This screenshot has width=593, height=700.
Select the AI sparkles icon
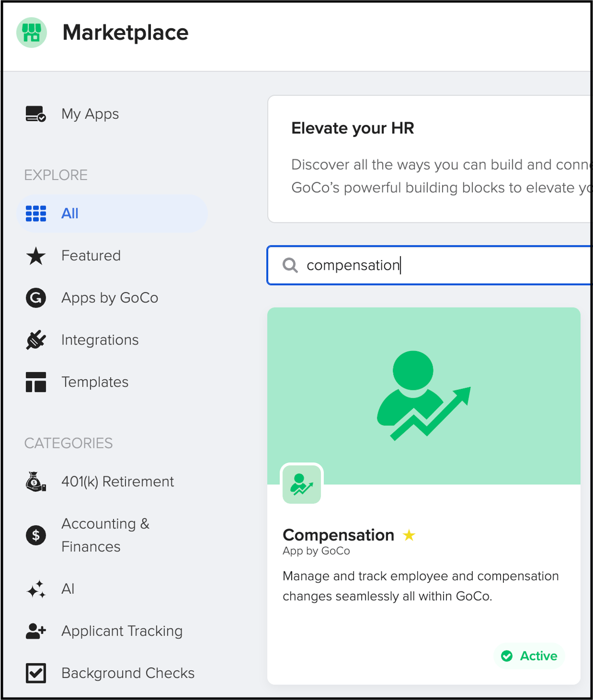coord(35,589)
